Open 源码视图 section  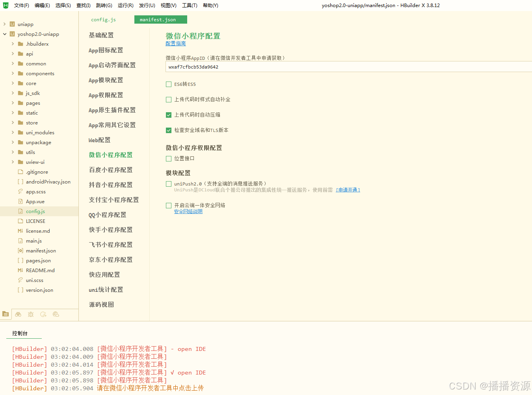(101, 305)
